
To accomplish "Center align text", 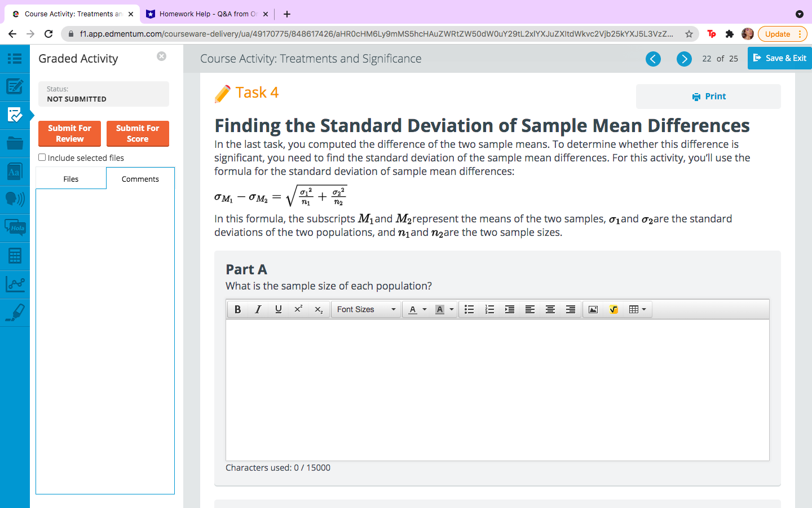I will coord(550,309).
